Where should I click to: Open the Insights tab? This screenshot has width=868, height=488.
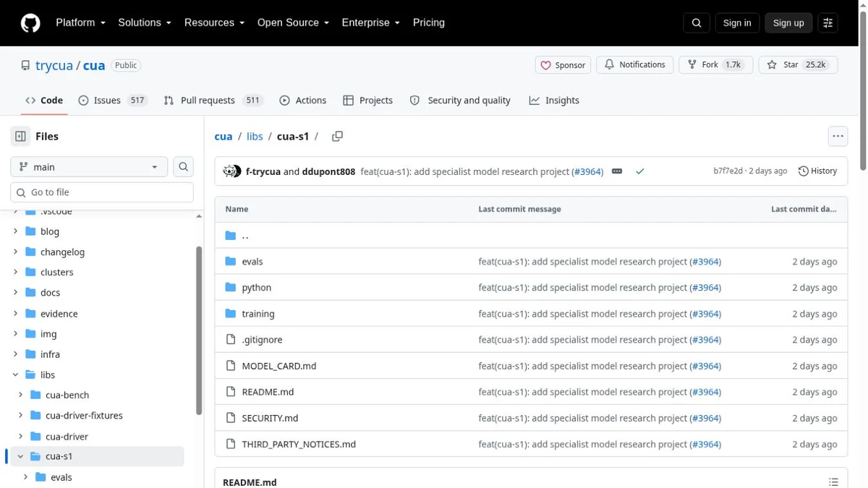click(554, 100)
